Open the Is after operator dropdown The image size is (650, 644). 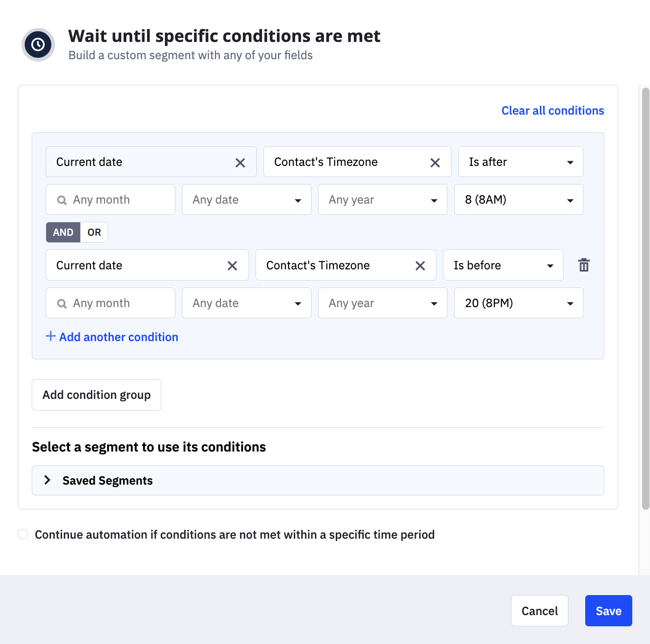521,162
